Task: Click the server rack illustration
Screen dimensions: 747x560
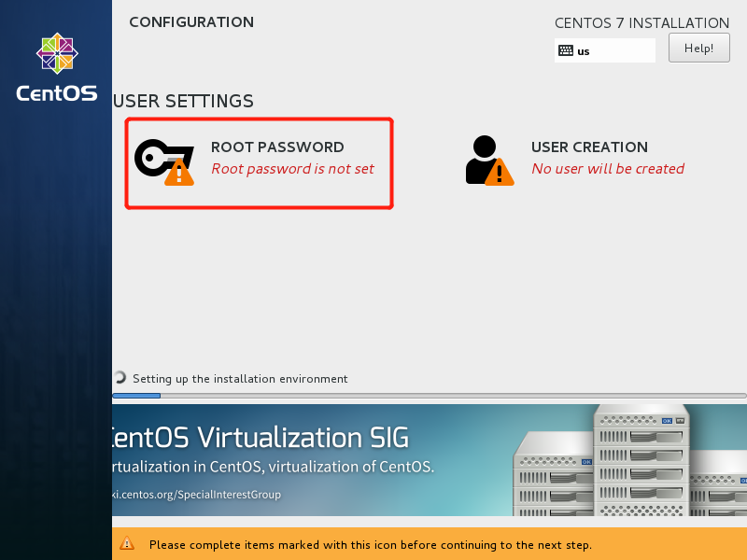Action: 629,460
